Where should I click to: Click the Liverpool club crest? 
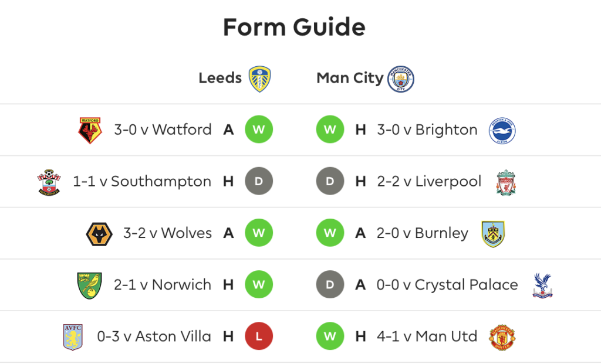pos(506,182)
